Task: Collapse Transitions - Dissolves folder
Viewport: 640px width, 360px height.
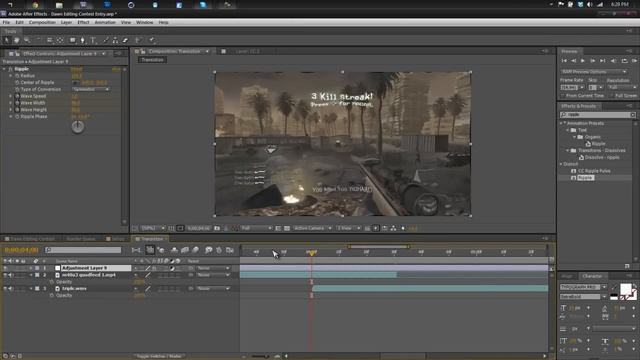Action: (568, 151)
